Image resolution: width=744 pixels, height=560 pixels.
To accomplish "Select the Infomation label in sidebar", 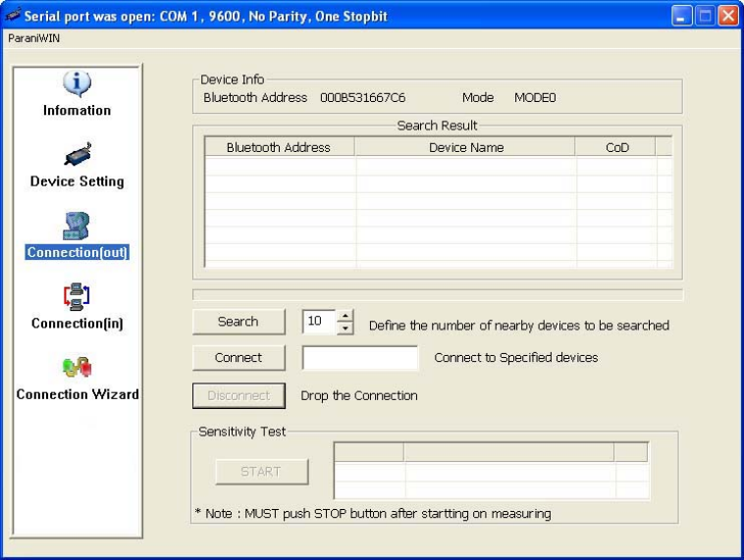I will tap(77, 111).
